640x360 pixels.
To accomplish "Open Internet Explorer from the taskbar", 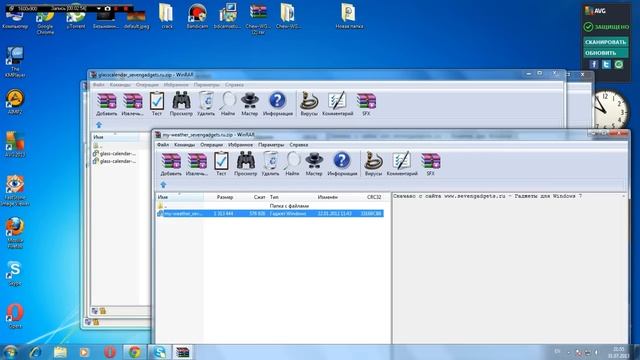I will click(x=36, y=352).
